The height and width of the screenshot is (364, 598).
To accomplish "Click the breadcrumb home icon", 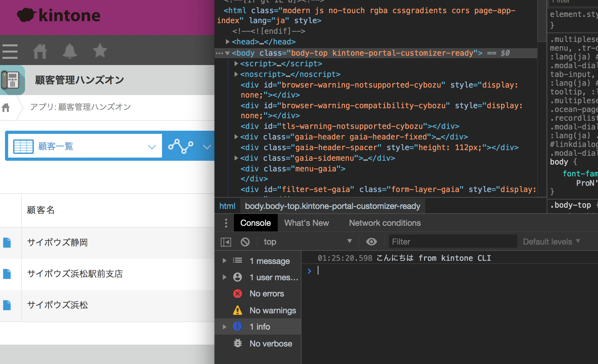I will click(6, 107).
